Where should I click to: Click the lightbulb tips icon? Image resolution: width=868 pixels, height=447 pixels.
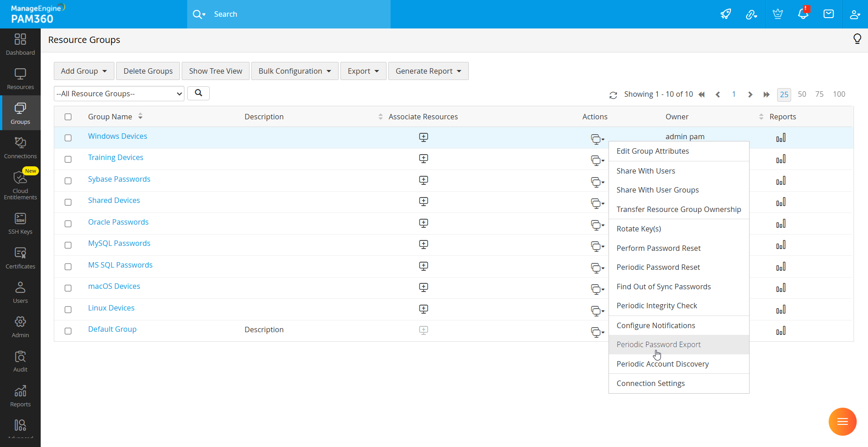click(857, 39)
